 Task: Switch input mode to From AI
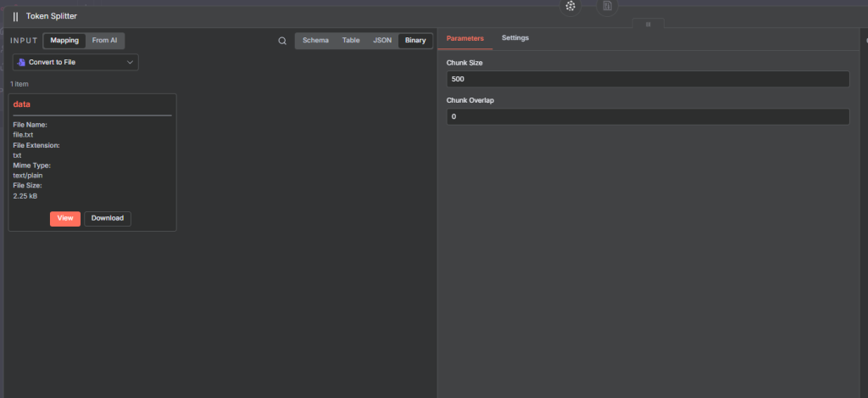click(x=105, y=40)
